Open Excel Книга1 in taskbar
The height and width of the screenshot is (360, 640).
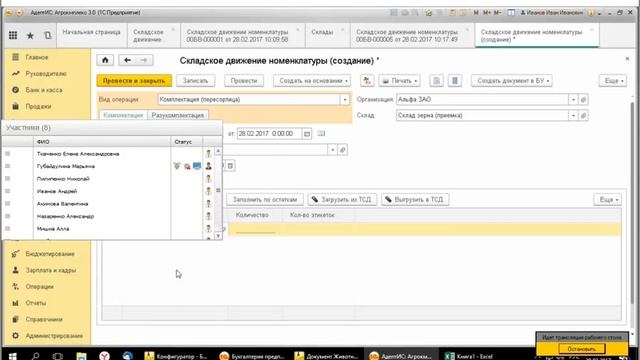click(469, 356)
